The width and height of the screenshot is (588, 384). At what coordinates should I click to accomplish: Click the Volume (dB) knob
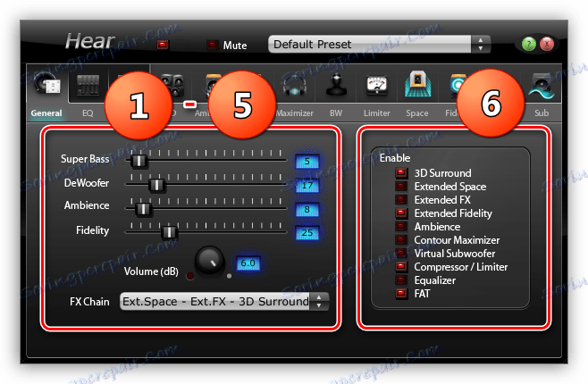click(x=209, y=261)
